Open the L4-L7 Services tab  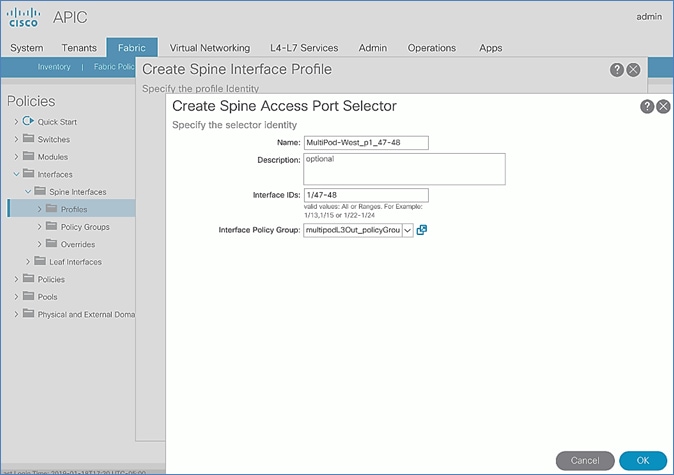coord(304,48)
